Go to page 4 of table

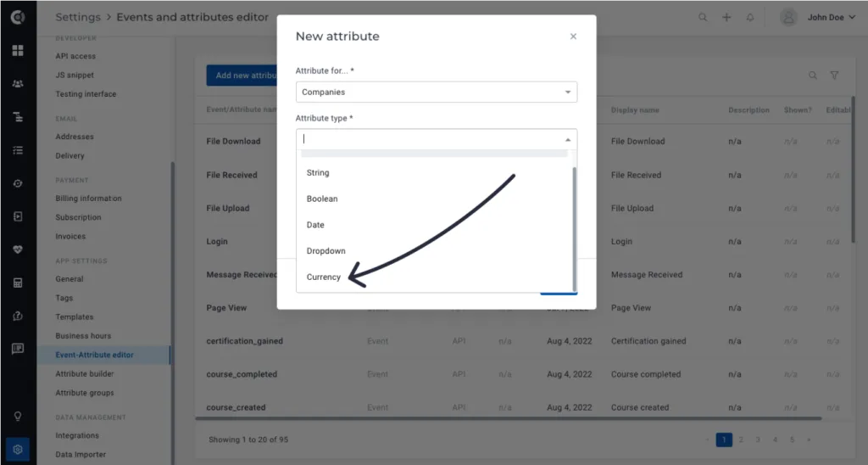pos(775,440)
